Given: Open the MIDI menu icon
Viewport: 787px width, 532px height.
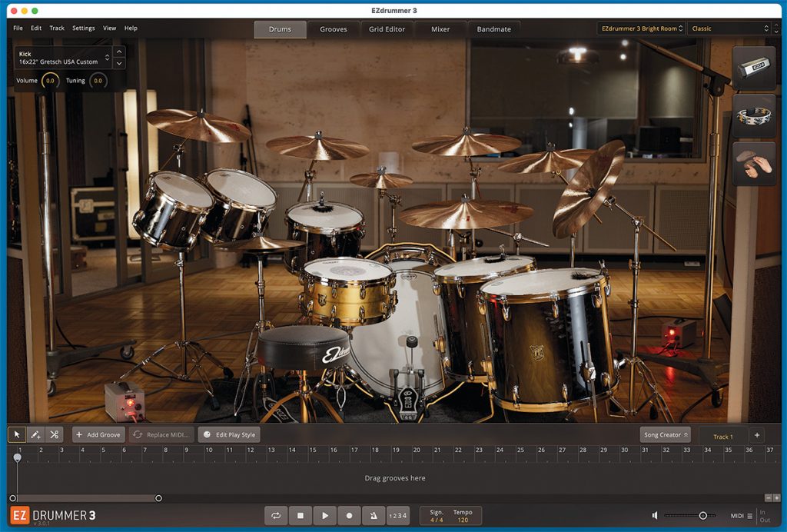Looking at the screenshot, I should click(749, 515).
